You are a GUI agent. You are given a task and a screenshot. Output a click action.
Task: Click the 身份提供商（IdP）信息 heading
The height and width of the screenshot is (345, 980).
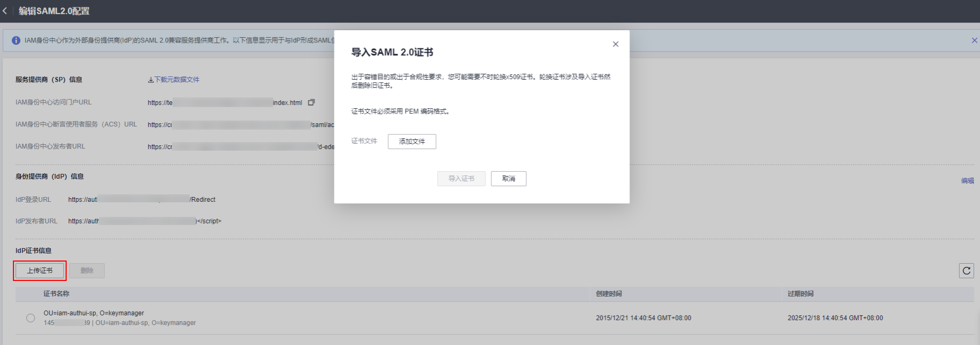pos(49,177)
